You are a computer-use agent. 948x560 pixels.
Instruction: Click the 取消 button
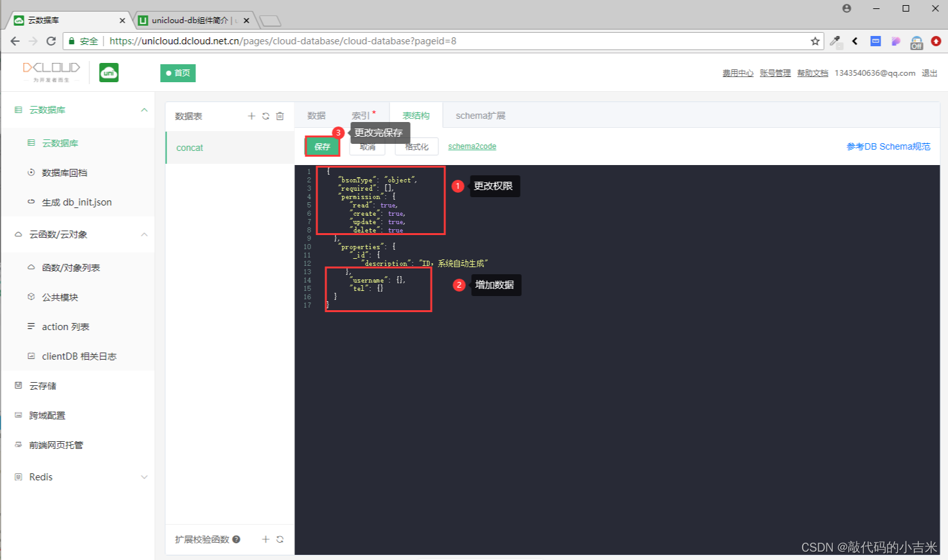click(x=368, y=146)
